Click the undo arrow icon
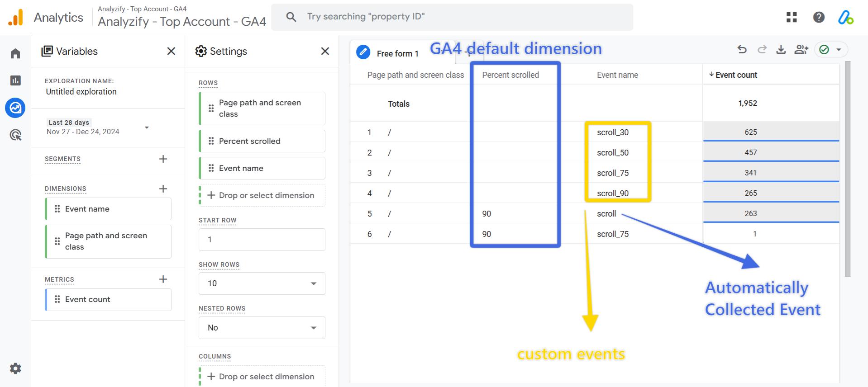Image resolution: width=868 pixels, height=387 pixels. coord(742,49)
